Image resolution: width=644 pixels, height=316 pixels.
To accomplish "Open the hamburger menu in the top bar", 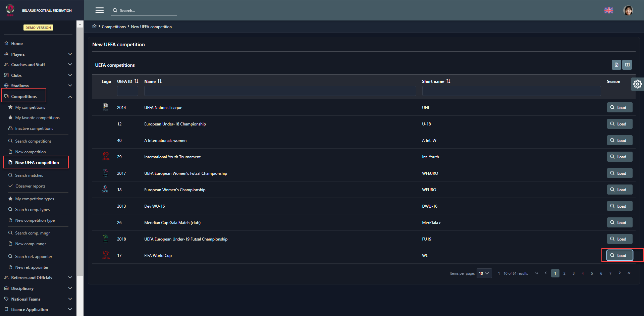I will [x=99, y=10].
